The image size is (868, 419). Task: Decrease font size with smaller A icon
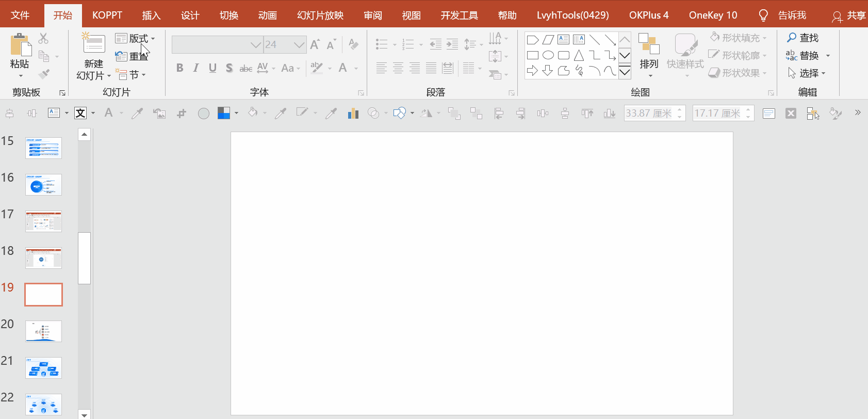click(331, 45)
